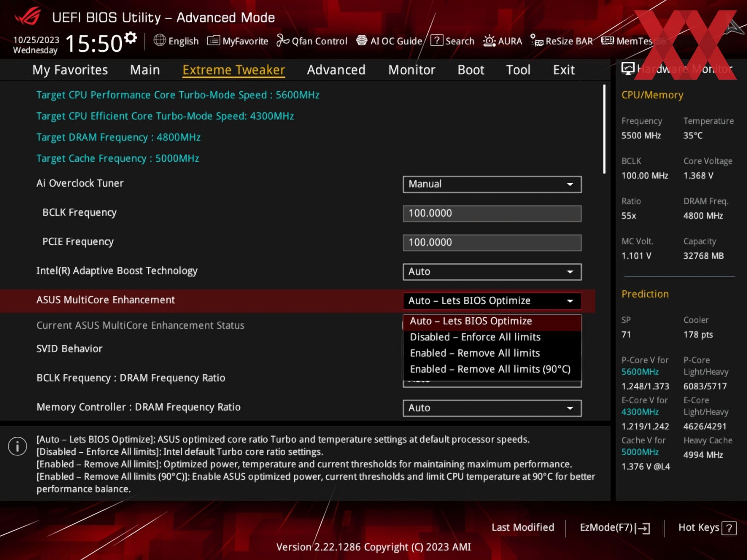Image resolution: width=747 pixels, height=560 pixels.
Task: Click the Last Modified button
Action: tap(523, 527)
